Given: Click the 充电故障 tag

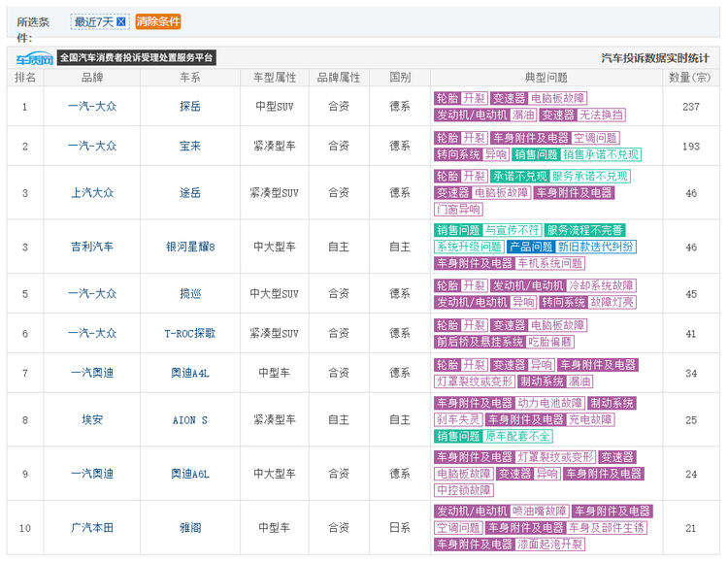Looking at the screenshot, I should 590,420.
